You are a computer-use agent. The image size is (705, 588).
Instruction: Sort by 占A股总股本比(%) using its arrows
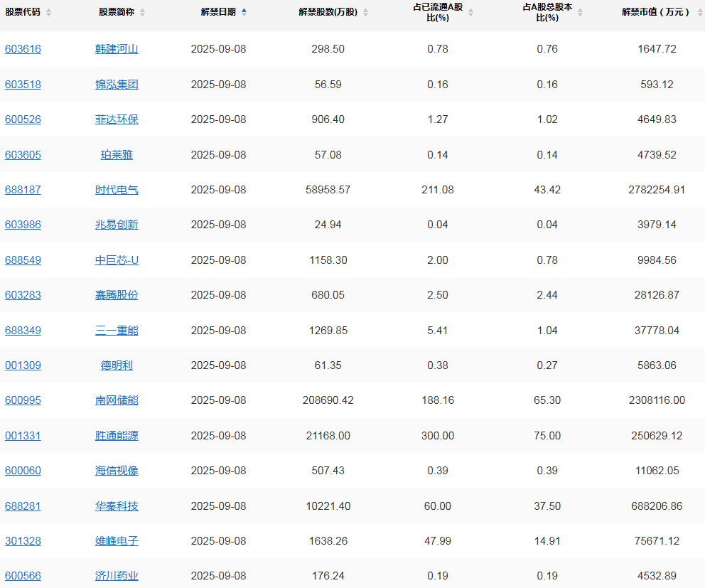[x=580, y=12]
